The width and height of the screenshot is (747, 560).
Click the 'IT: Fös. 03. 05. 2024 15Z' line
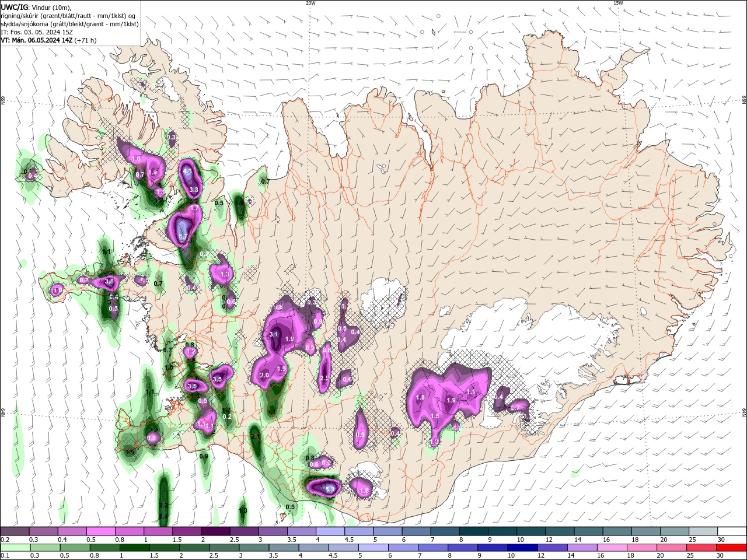[x=37, y=32]
